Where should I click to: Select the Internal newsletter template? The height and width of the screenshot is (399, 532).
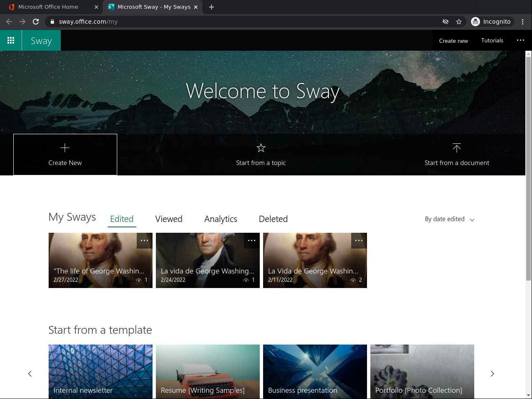[101, 372]
